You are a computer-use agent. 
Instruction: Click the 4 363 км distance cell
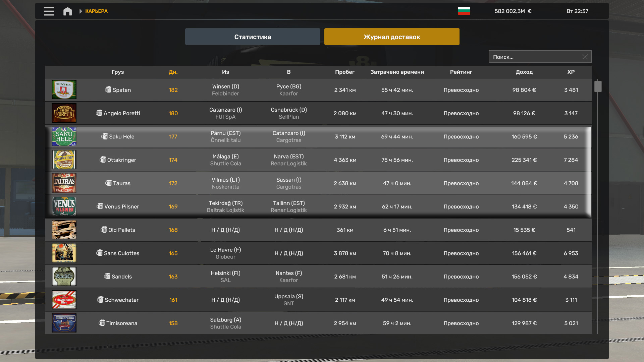345,160
